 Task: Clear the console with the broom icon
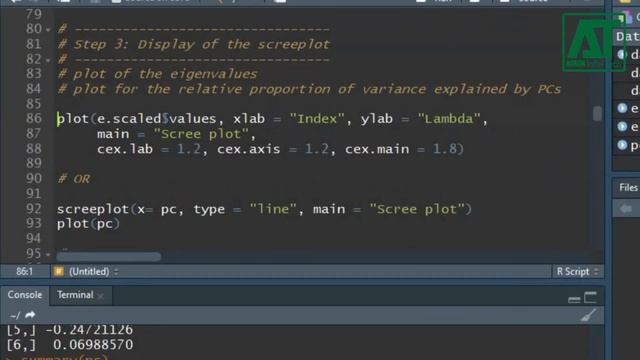point(588,316)
